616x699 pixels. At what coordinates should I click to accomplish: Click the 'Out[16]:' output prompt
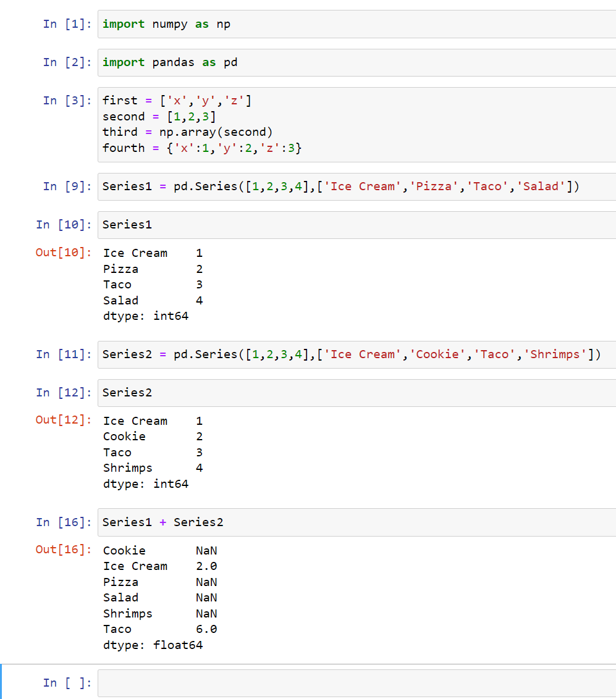point(64,550)
